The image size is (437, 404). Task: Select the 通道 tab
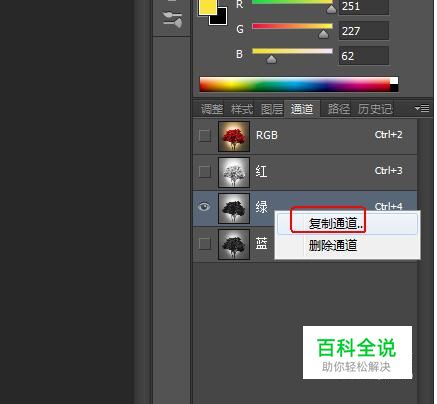[x=302, y=109]
